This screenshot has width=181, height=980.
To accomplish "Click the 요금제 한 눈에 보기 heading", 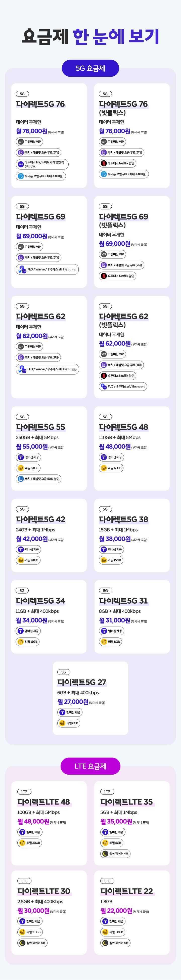I will click(90, 36).
